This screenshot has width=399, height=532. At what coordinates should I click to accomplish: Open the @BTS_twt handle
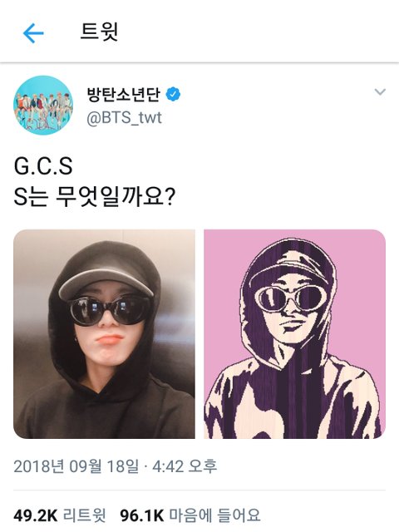pyautogui.click(x=124, y=118)
